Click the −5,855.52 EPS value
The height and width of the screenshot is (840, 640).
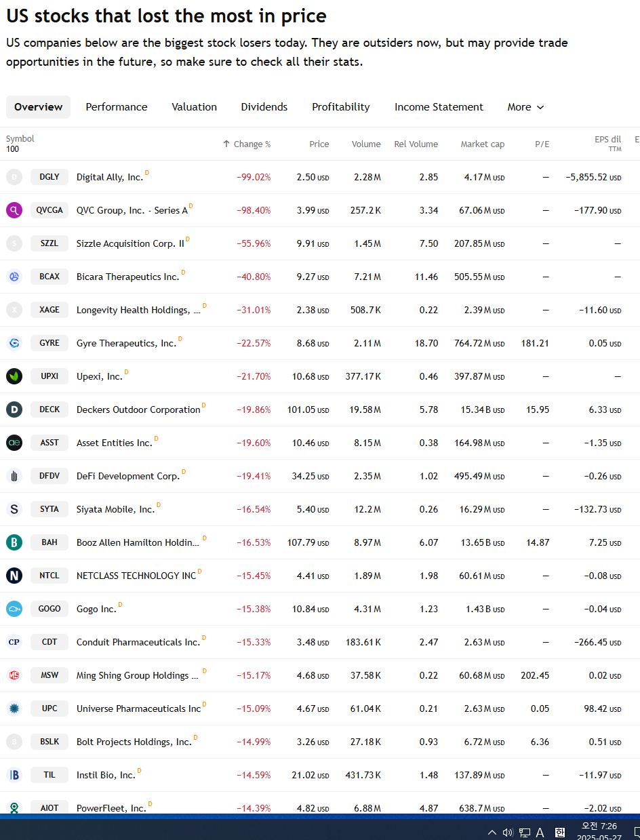click(593, 177)
